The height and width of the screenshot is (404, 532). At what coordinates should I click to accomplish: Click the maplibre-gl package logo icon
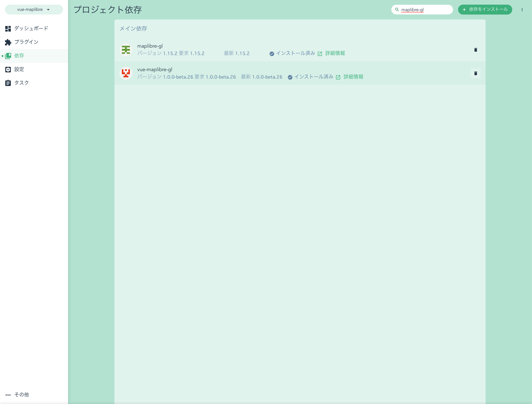coord(126,49)
